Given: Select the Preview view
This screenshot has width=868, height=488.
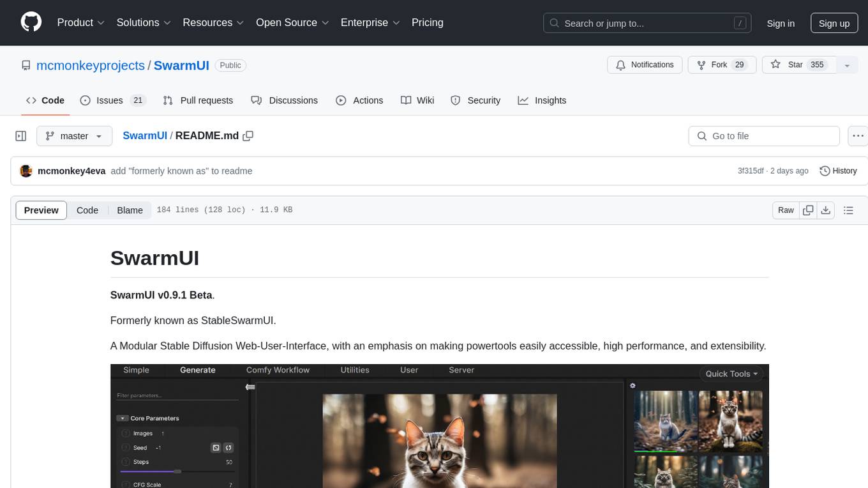Looking at the screenshot, I should click(x=41, y=210).
